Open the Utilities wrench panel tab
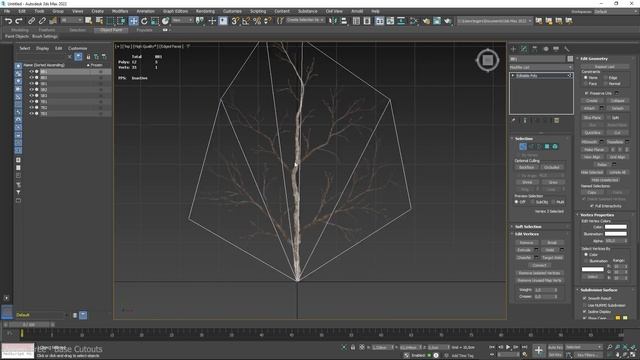The width and height of the screenshot is (640, 360). coord(567,49)
